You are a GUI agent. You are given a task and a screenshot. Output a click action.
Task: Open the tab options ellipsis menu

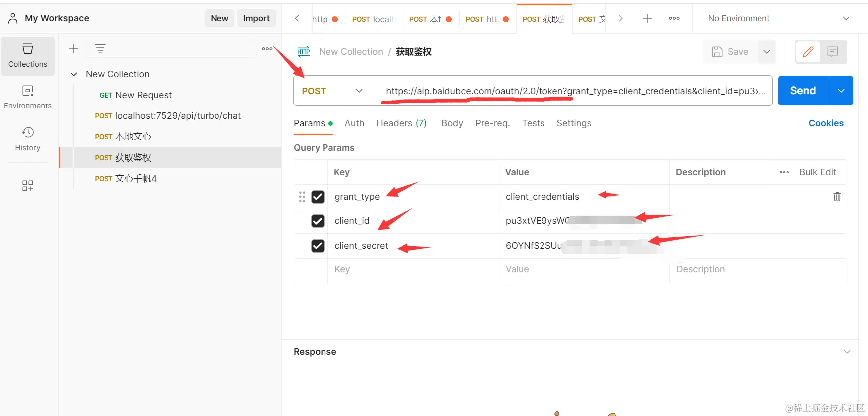pyautogui.click(x=674, y=18)
